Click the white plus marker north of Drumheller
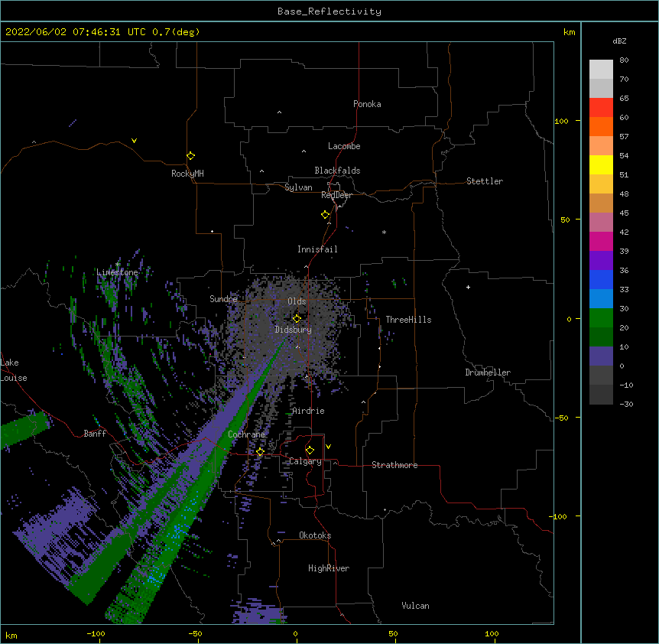This screenshot has width=659, height=644. pos(468,287)
